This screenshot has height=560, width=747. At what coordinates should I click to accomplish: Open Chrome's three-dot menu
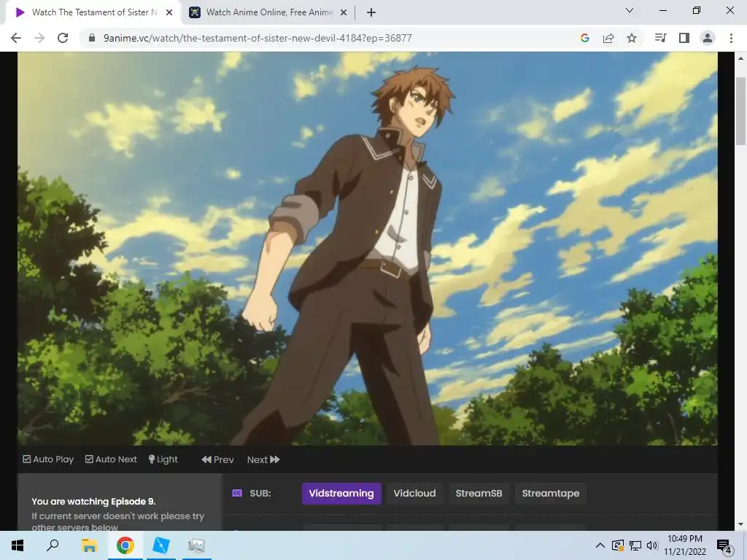pos(731,38)
